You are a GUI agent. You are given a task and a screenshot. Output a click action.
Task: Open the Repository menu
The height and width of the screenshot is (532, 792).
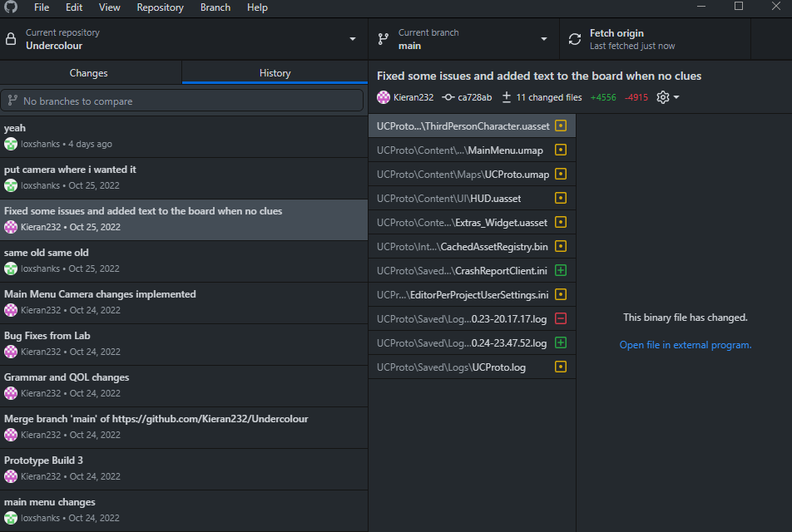click(x=160, y=7)
